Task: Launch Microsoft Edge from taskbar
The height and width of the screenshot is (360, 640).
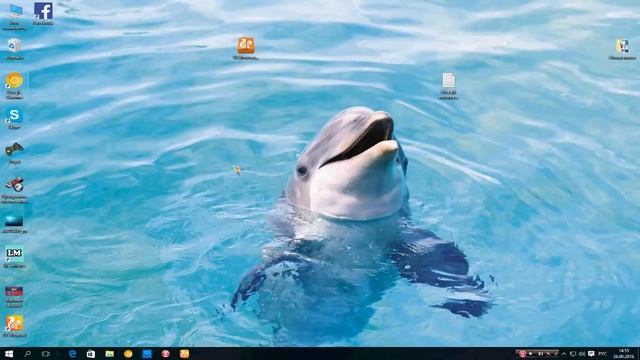Action: click(x=73, y=354)
